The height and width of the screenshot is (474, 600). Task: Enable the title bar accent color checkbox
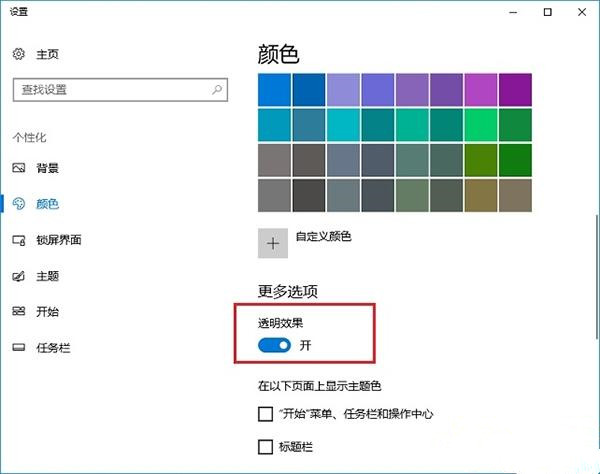tap(266, 446)
